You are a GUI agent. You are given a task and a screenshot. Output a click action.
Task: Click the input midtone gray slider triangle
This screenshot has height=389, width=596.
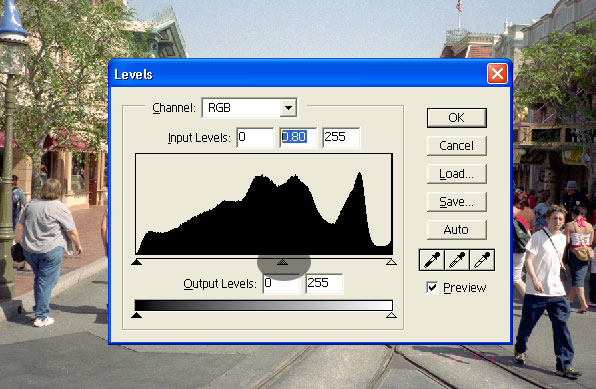pyautogui.click(x=282, y=262)
